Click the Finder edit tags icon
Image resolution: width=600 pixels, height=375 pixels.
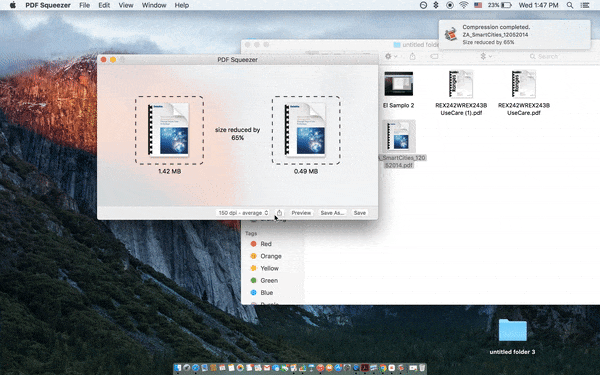click(434, 56)
